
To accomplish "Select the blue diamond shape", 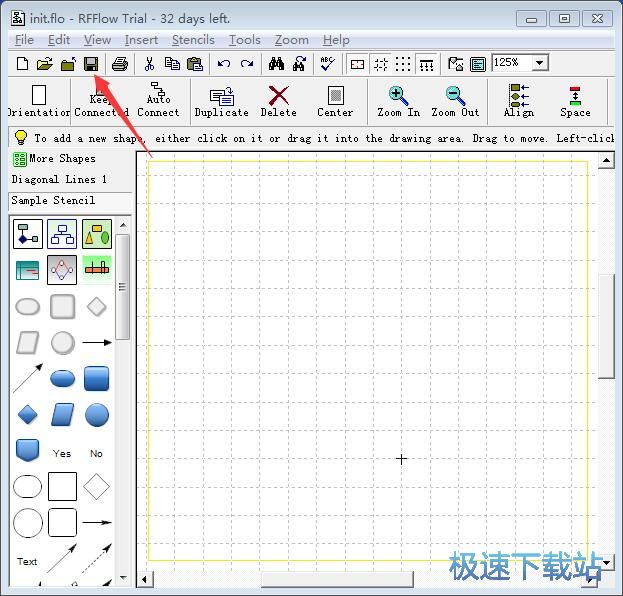I will (x=28, y=414).
